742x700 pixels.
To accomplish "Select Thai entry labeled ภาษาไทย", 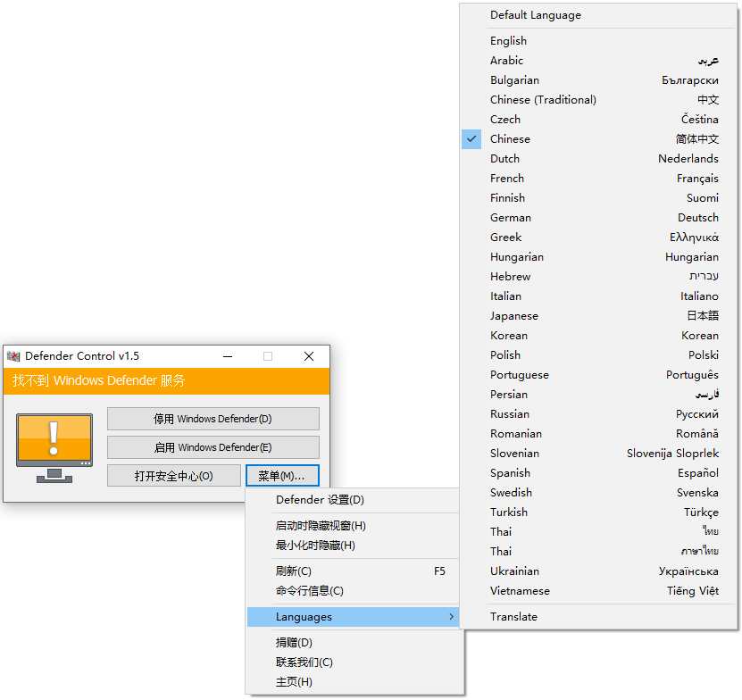I will point(598,552).
